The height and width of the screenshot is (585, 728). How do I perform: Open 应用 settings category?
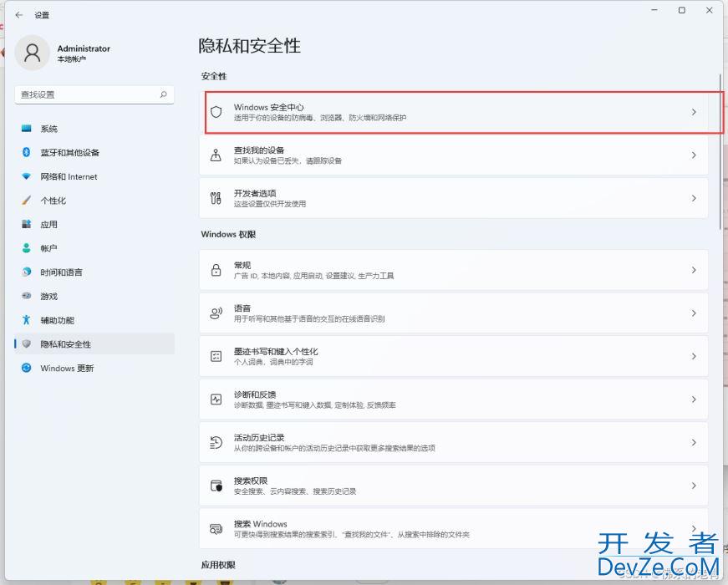(94, 224)
